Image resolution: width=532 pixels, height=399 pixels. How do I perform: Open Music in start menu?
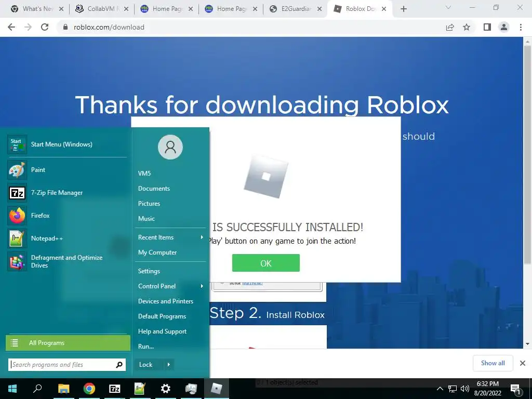146,219
